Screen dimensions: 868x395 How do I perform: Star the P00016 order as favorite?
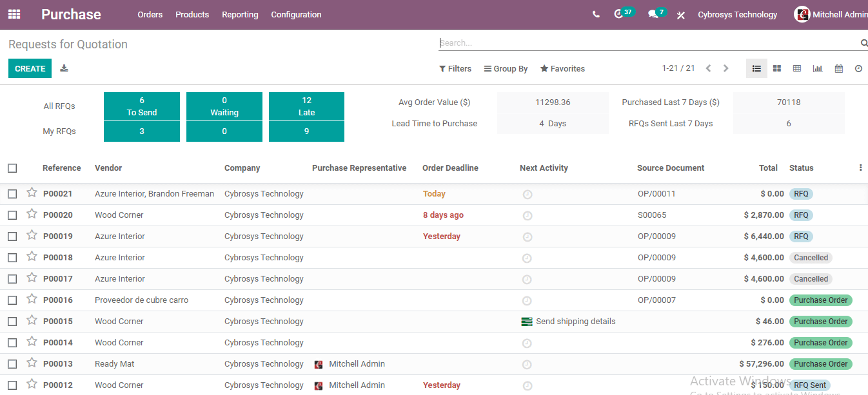(32, 299)
